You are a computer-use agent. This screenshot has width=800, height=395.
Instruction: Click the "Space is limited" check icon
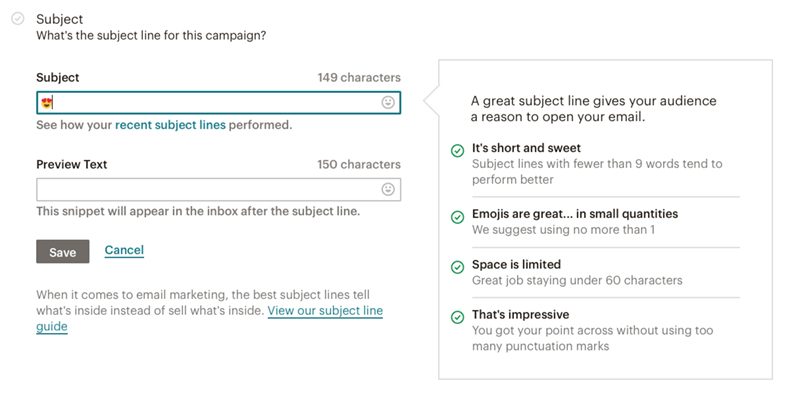(x=458, y=267)
